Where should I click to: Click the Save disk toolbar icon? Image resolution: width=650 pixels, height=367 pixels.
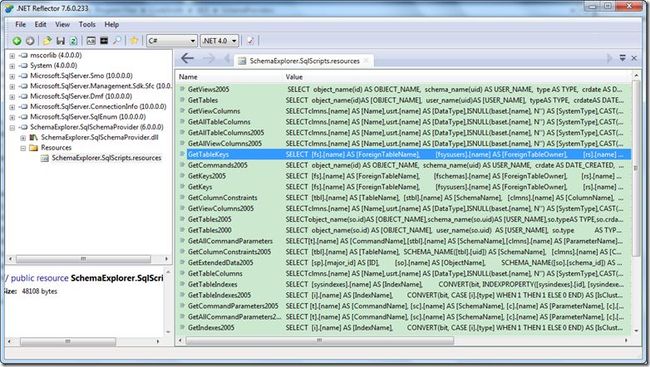(x=61, y=41)
